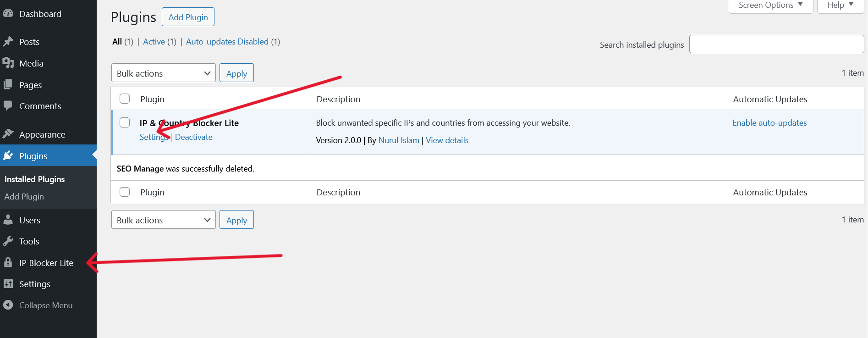The image size is (868, 338).
Task: Expand the Help tab
Action: [840, 6]
